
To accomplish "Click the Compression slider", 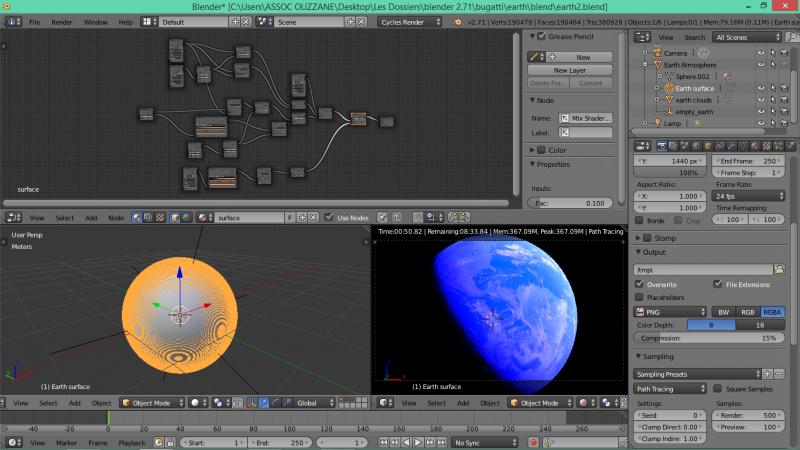I will pyautogui.click(x=710, y=338).
